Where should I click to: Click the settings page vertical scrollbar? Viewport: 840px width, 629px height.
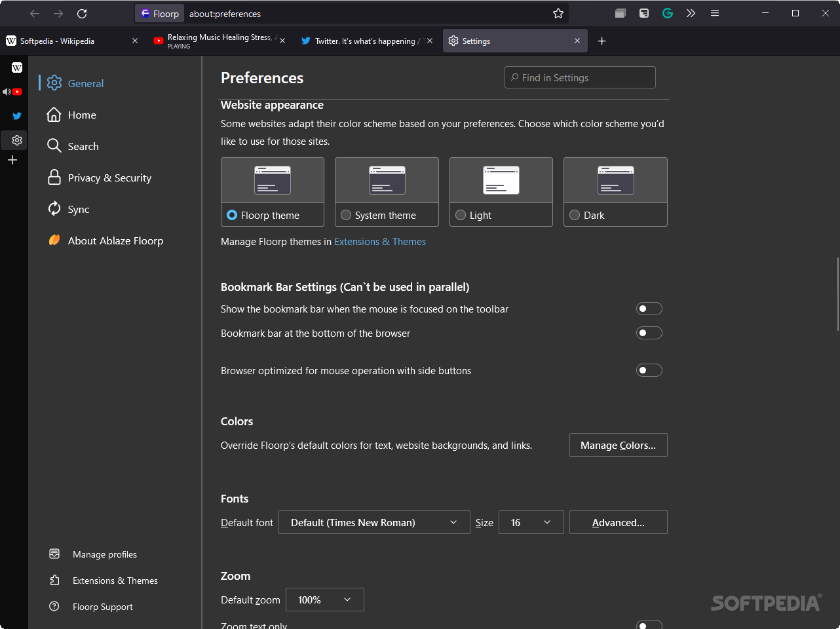click(x=837, y=295)
